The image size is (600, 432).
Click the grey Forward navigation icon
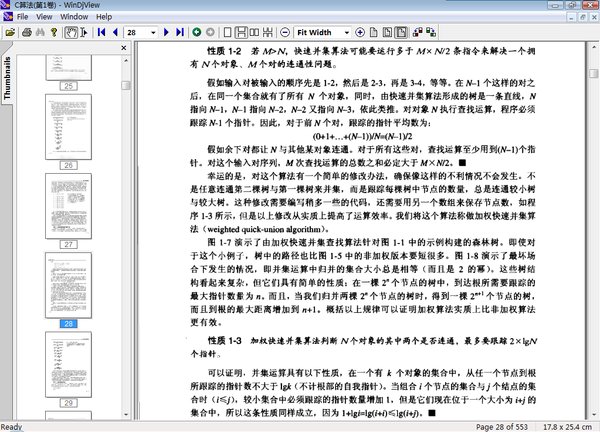coord(210,33)
